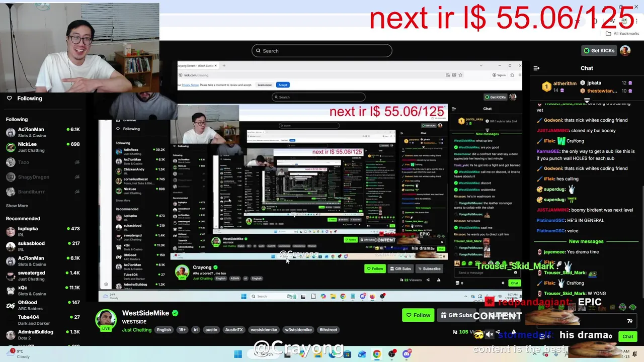Click Subscribe button inside the stream

[429, 268]
